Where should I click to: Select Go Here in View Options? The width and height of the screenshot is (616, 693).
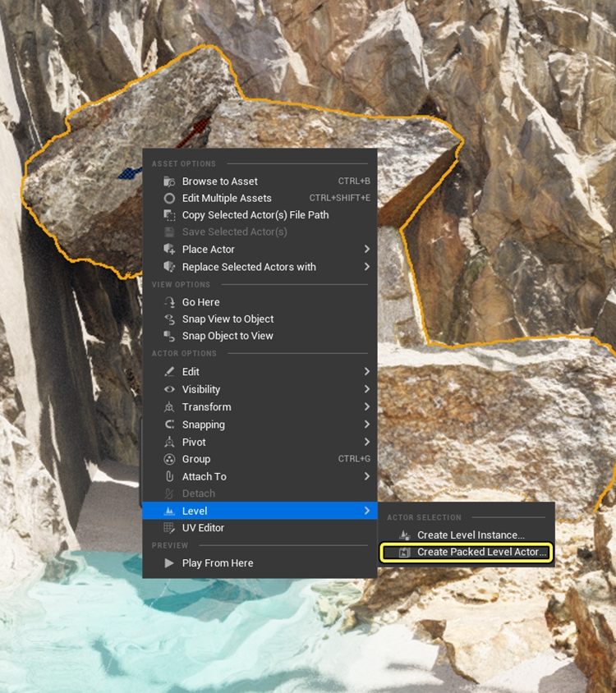click(x=260, y=302)
